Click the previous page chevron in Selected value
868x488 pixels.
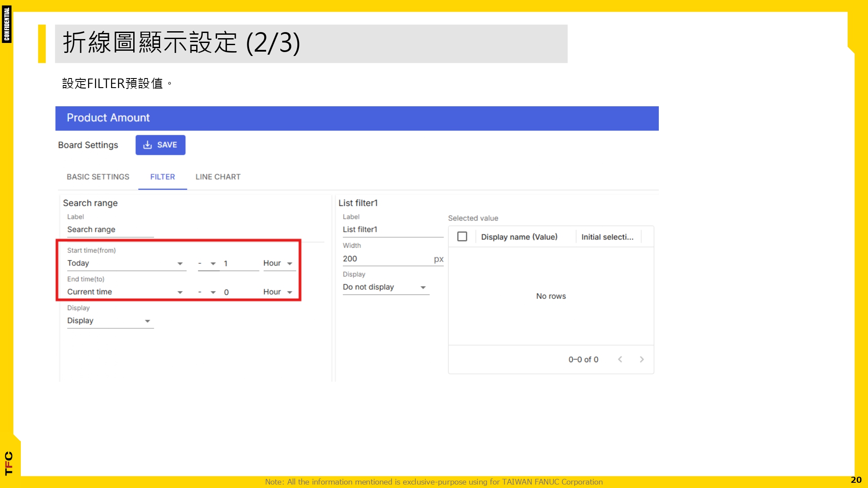click(620, 359)
